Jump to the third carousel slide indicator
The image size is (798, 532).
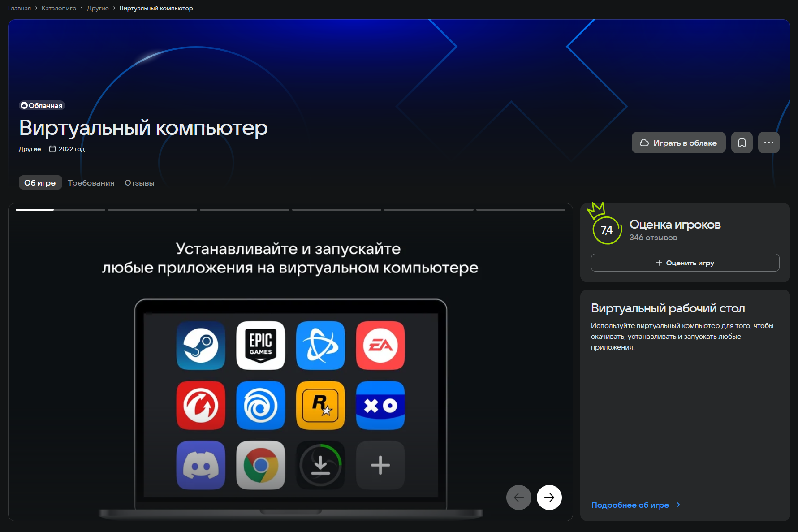[245, 209]
